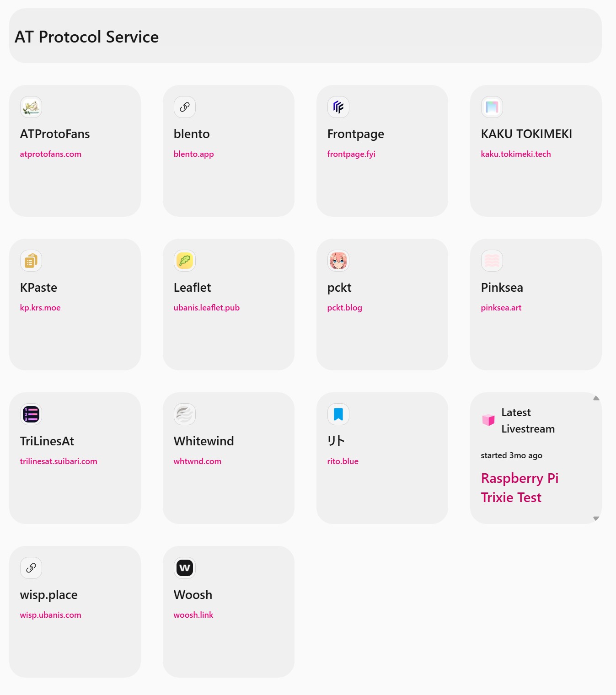Open the wisp.ubanis.com link
Image resolution: width=616 pixels, height=695 pixels.
(x=51, y=615)
